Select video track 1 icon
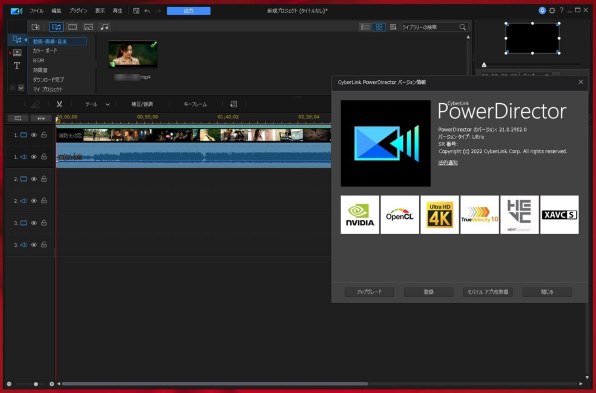This screenshot has width=596, height=393. tap(24, 135)
